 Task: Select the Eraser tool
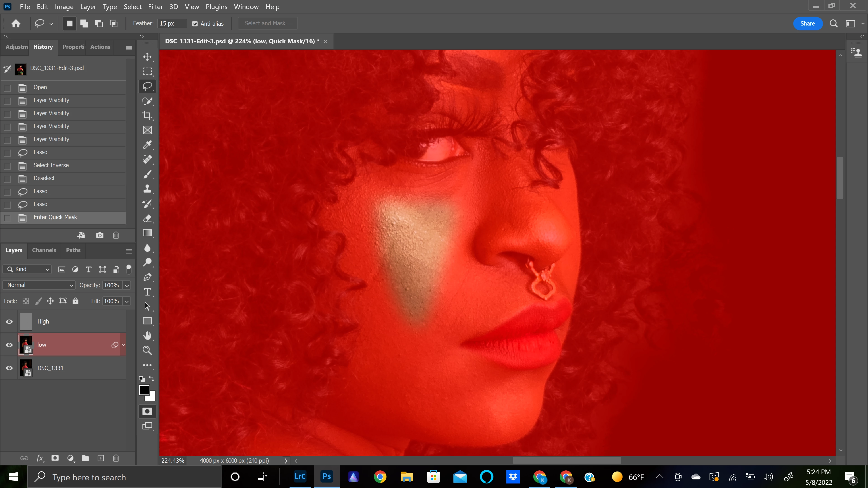click(147, 218)
